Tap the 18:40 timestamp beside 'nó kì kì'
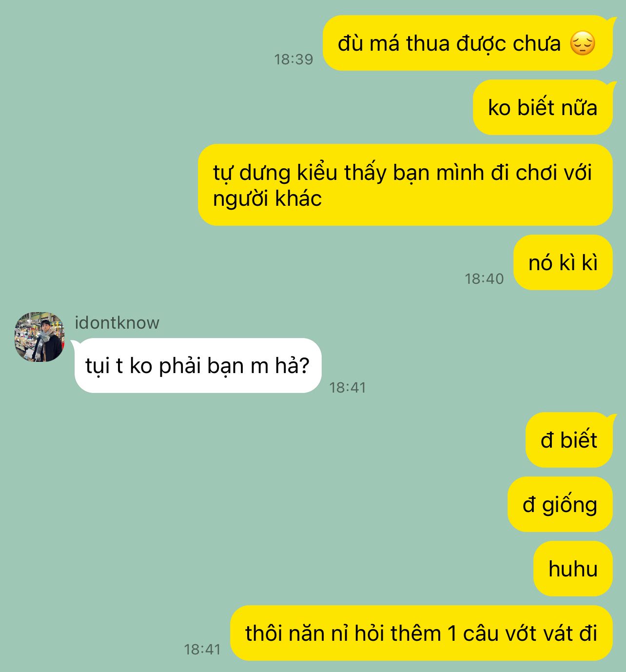Image resolution: width=626 pixels, height=672 pixels. point(484,279)
